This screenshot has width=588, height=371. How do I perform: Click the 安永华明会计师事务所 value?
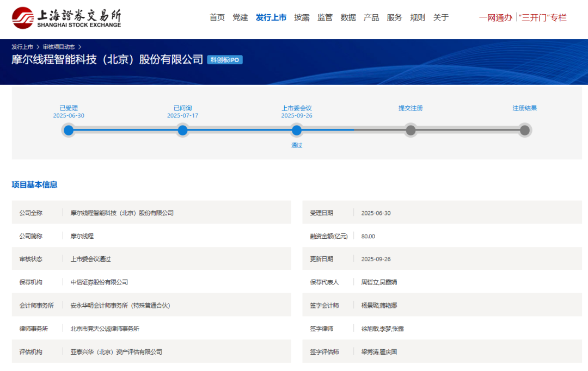[x=120, y=305]
